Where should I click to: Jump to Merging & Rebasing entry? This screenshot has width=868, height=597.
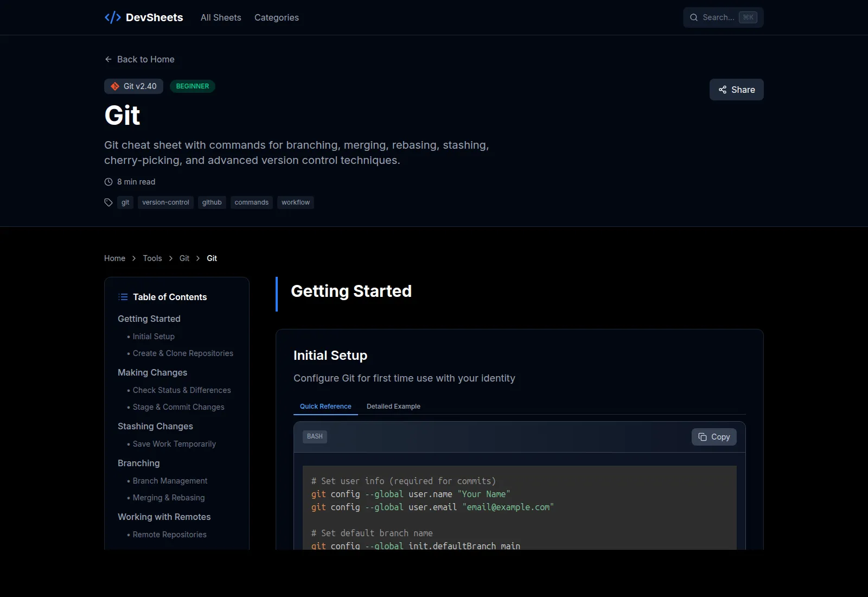(169, 498)
